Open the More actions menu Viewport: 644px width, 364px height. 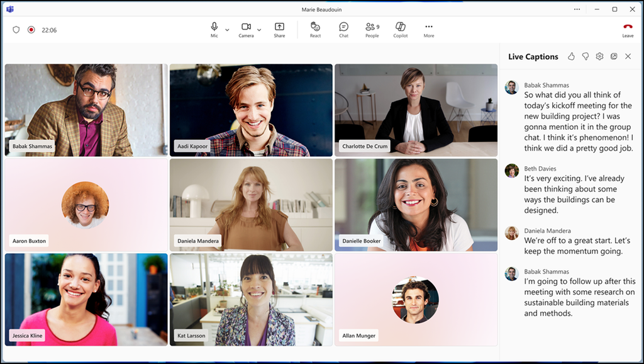[x=429, y=30]
